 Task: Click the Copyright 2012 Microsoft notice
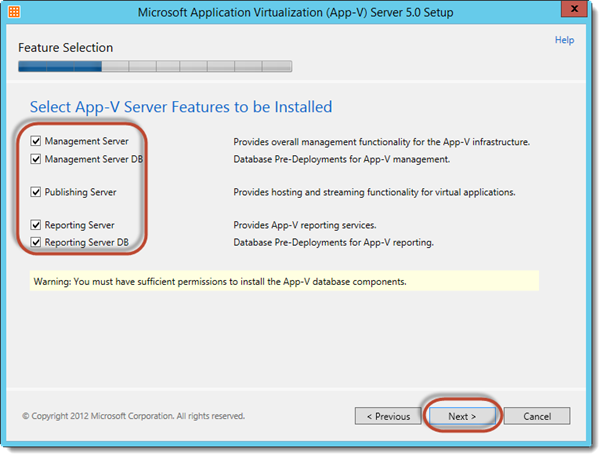click(133, 416)
